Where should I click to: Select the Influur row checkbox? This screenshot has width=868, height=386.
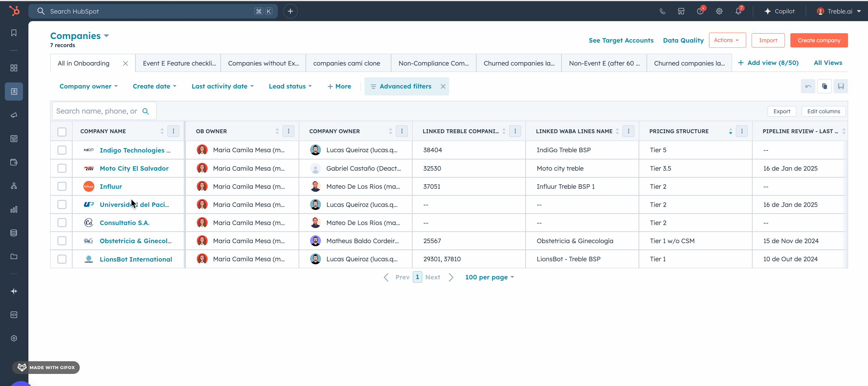click(62, 186)
